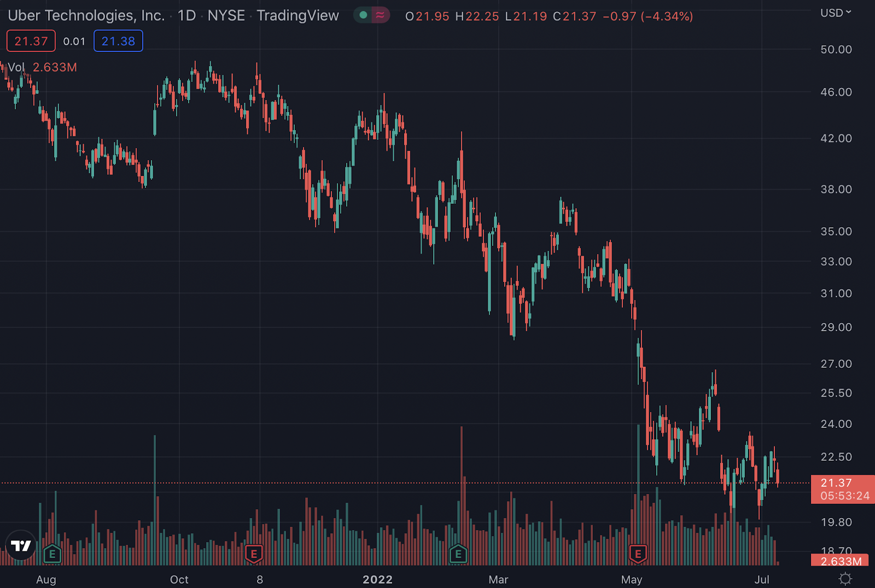875x588 pixels.
Task: Click the 25.50 price scale label
Action: pos(836,393)
